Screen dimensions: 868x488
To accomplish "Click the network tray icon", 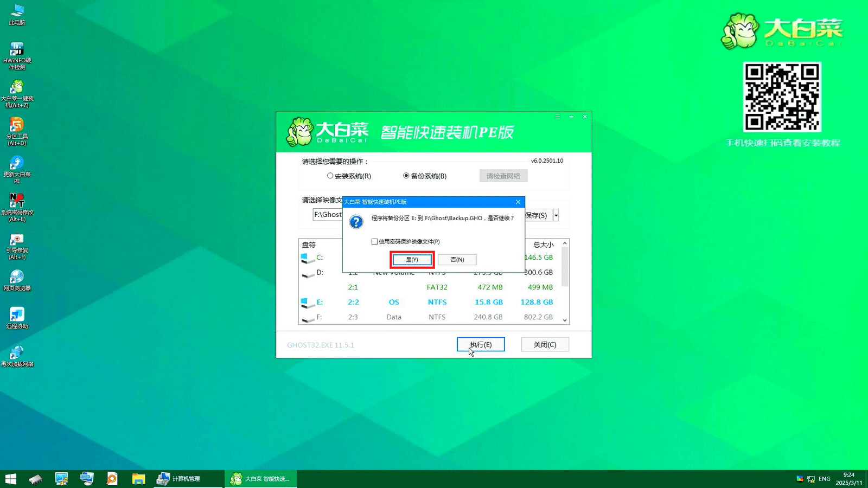I will tap(811, 479).
